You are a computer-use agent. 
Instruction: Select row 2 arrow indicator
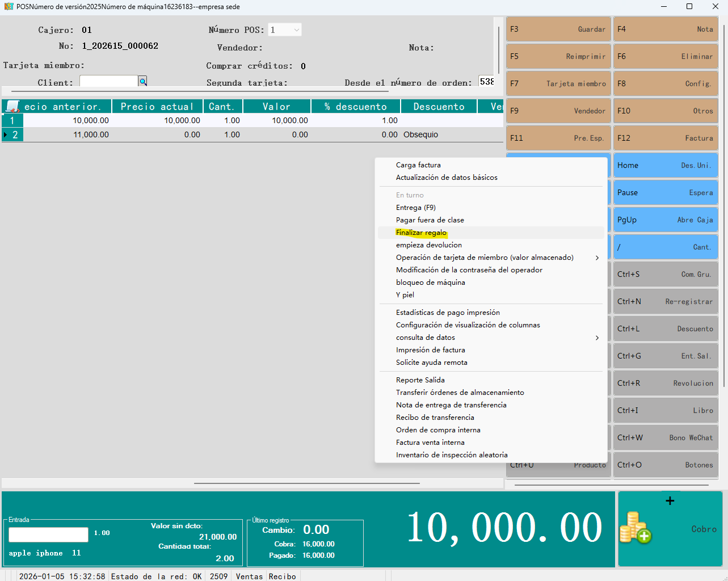point(6,135)
